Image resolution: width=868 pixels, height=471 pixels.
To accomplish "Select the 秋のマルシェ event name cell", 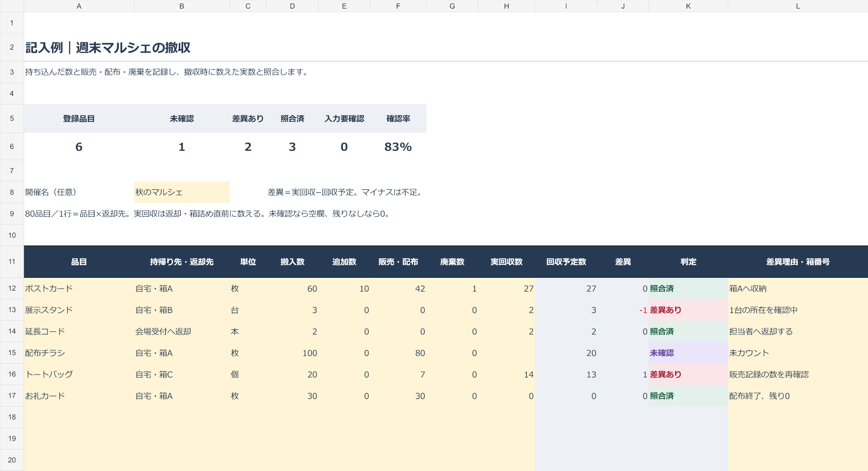I will 182,192.
